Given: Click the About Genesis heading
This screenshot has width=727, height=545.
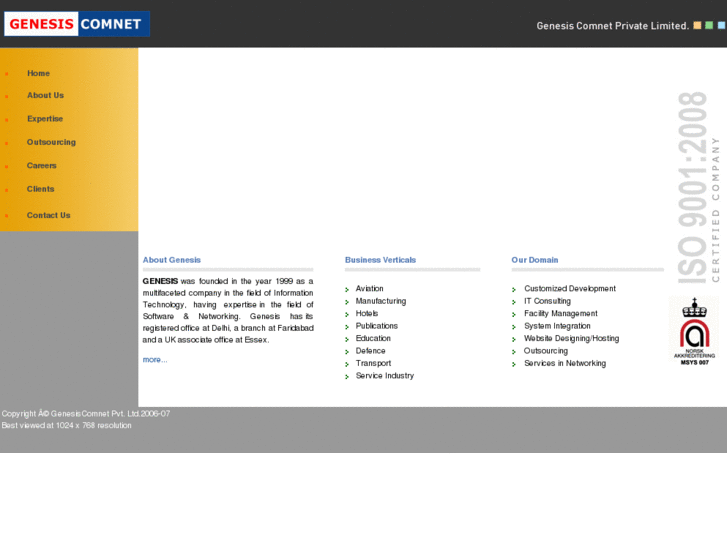Looking at the screenshot, I should (172, 260).
